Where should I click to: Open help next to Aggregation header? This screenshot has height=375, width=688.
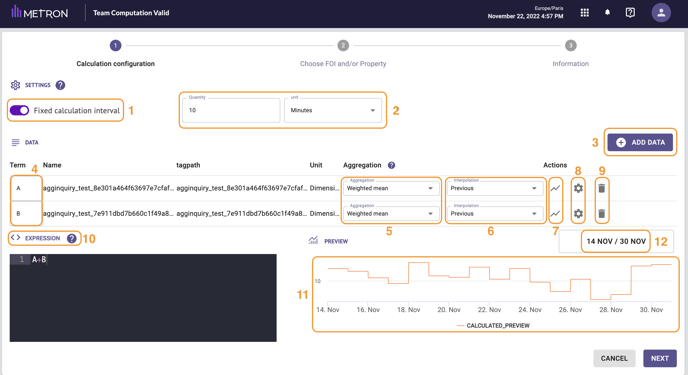click(391, 165)
